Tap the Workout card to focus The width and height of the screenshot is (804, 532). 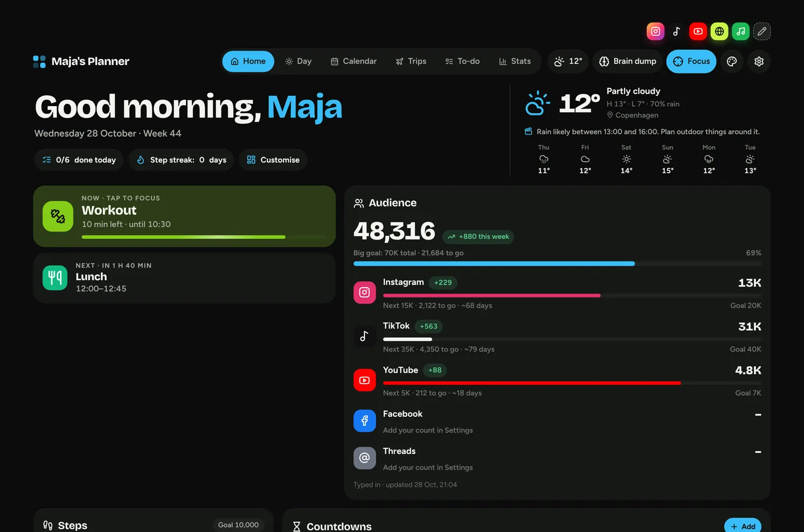click(184, 216)
